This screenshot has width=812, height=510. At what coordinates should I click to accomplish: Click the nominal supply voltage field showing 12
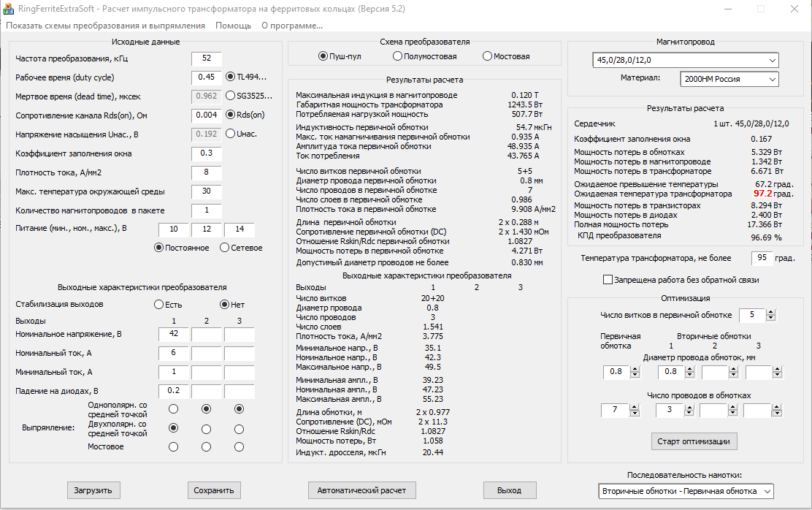click(206, 229)
